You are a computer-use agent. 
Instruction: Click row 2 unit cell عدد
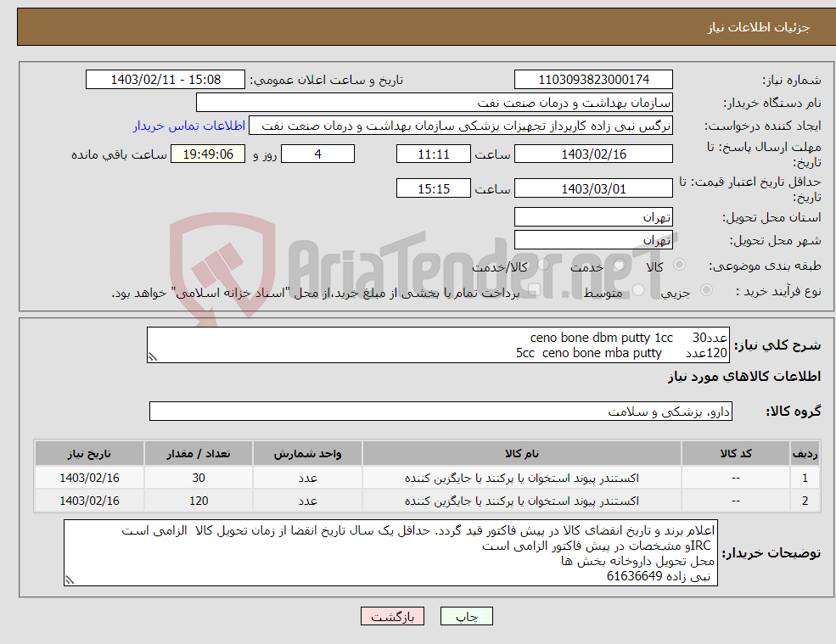pos(307,501)
